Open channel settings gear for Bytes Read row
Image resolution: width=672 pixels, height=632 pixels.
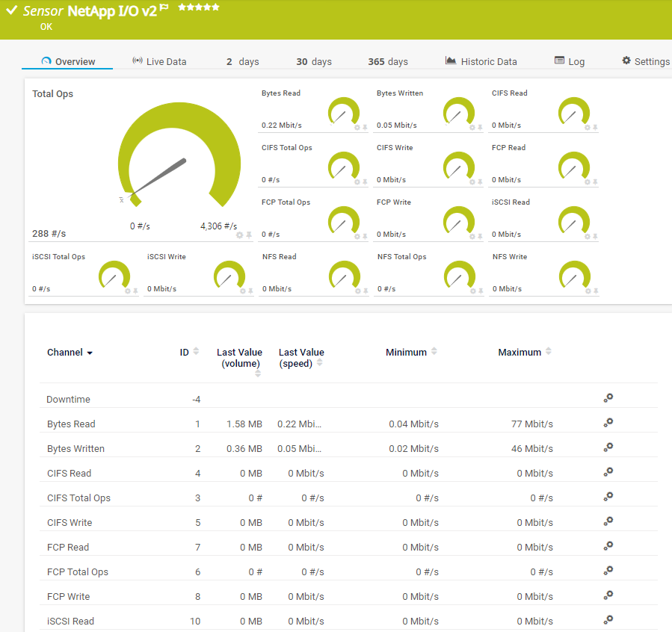(608, 423)
